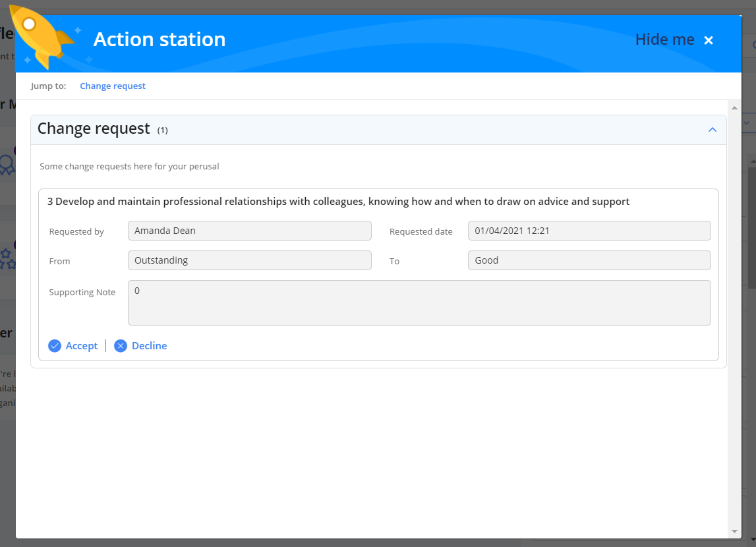Click the Supporting Note label
The width and height of the screenshot is (756, 547).
(82, 293)
